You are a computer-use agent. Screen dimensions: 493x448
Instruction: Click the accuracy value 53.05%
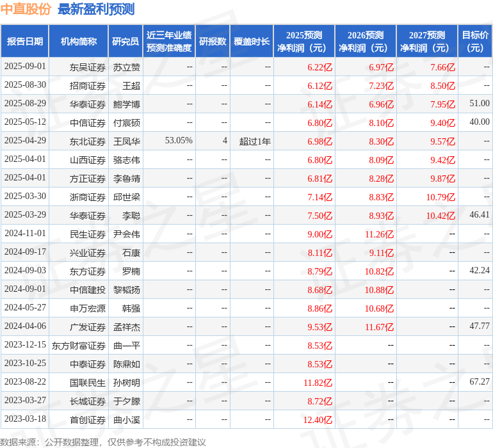coord(179,141)
